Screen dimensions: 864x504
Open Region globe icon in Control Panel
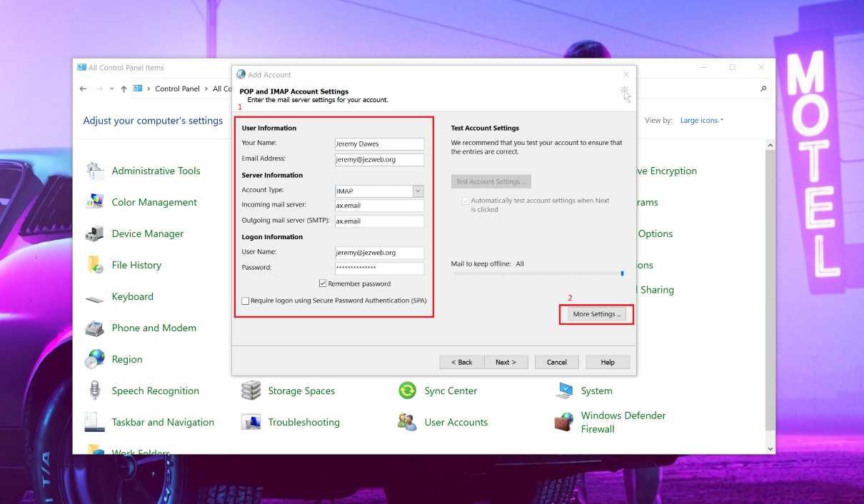95,360
